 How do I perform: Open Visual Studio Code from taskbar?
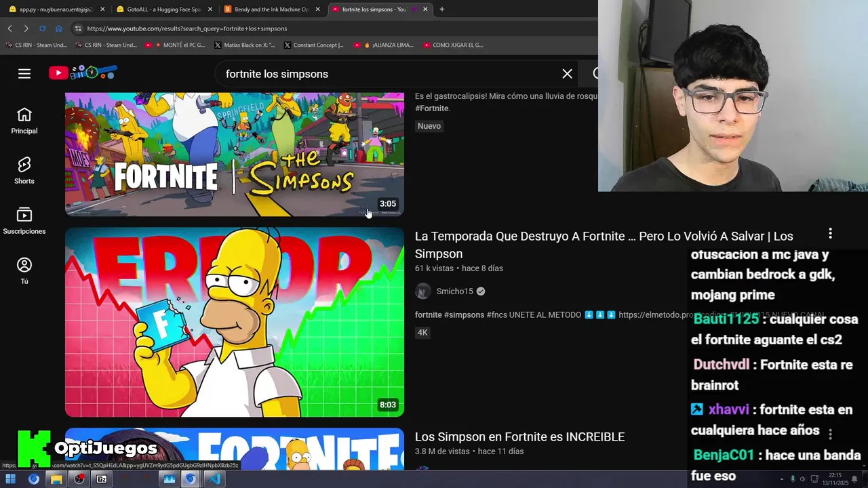click(214, 479)
